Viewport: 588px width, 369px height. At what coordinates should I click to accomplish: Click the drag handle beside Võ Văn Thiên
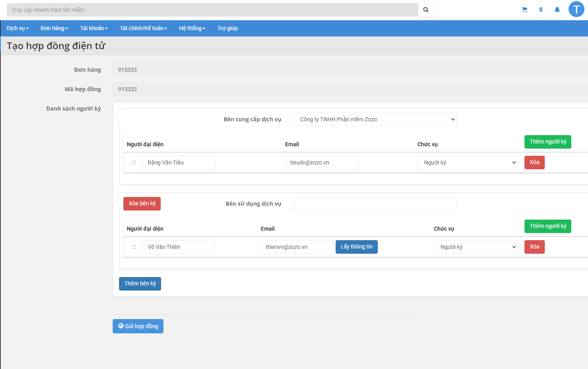134,247
